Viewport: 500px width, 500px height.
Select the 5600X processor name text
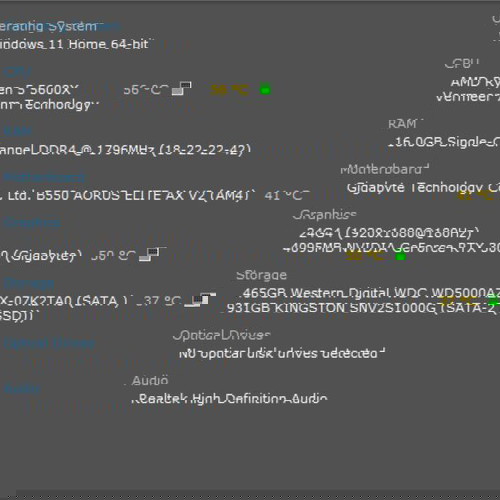[39, 90]
